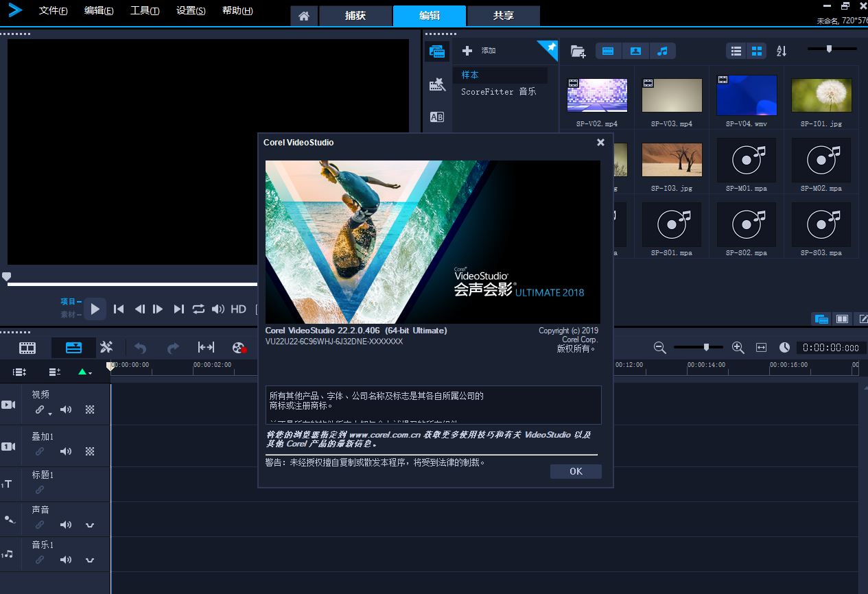This screenshot has width=868, height=594.
Task: Toggle HD preview mode
Action: coord(238,309)
